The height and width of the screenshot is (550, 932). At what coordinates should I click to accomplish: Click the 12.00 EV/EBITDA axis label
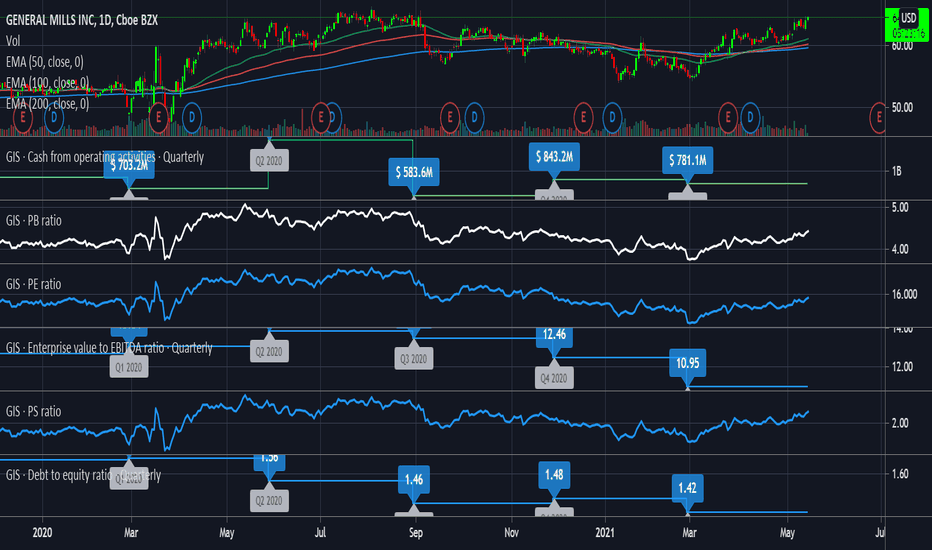(902, 367)
